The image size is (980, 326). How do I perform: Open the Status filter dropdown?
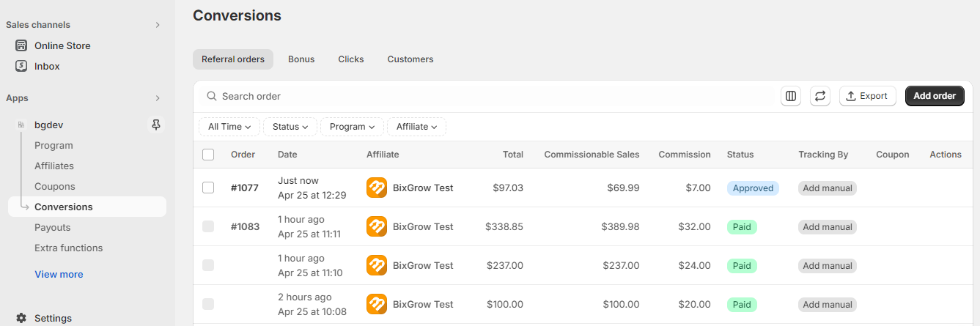coord(290,127)
